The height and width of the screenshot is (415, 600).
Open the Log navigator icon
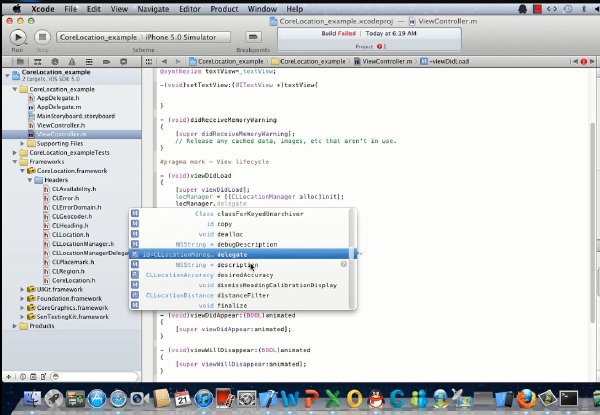tap(124, 62)
